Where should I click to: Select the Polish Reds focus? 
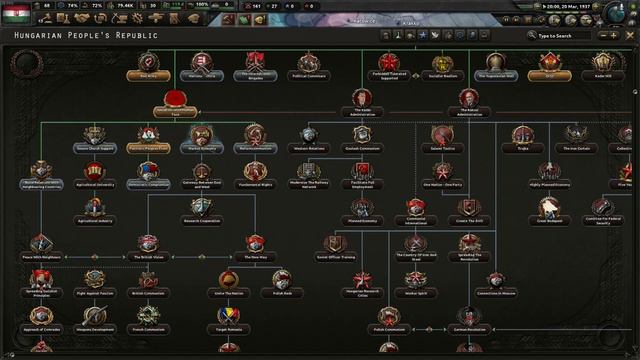click(x=282, y=284)
